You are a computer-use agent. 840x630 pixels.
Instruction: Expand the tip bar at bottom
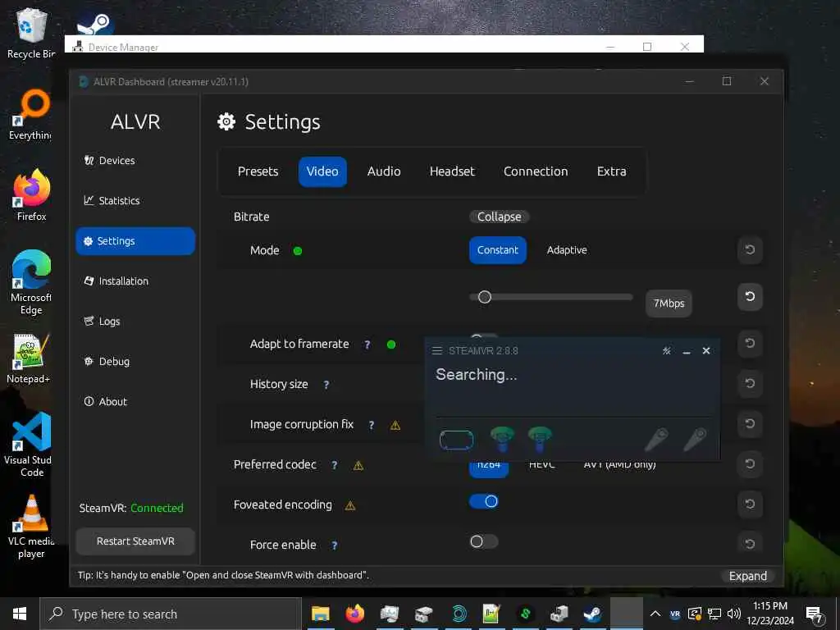(747, 576)
